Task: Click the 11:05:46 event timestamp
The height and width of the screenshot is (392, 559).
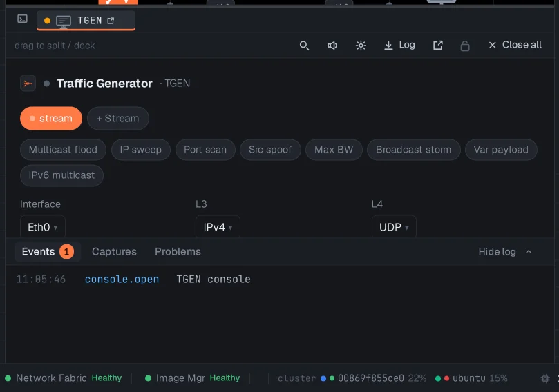Action: [x=41, y=279]
